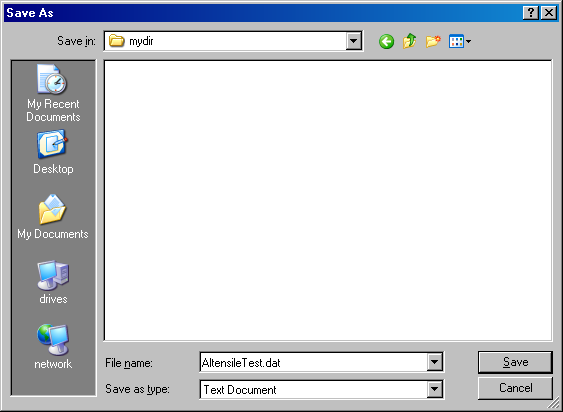Image resolution: width=563 pixels, height=412 pixels.
Task: Click the empty file list area
Action: [328, 200]
